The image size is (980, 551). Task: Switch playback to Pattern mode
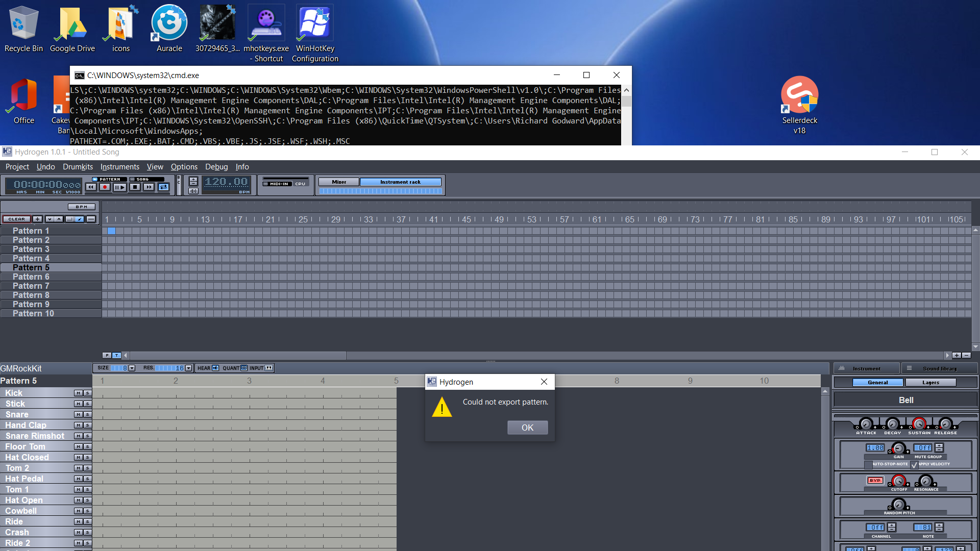pyautogui.click(x=109, y=179)
